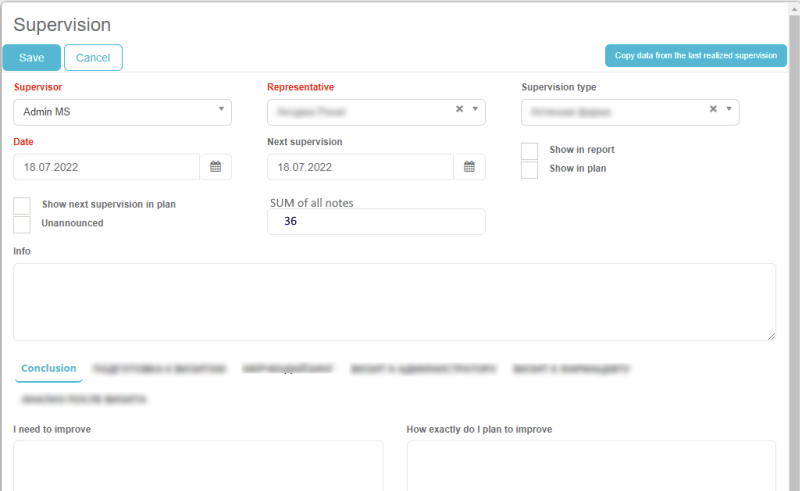Check Show next supervision in plan
The image size is (800, 491).
(22, 205)
